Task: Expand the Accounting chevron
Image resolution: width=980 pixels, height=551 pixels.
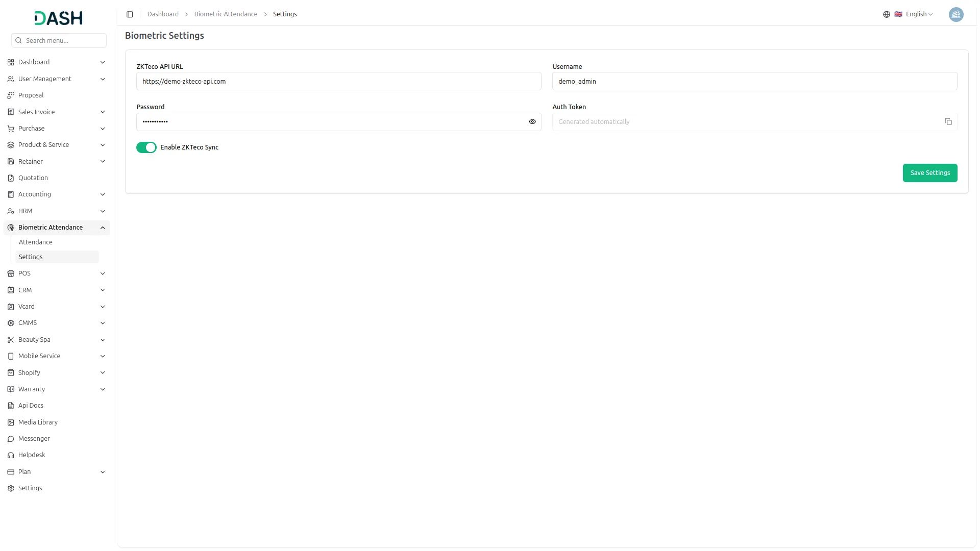Action: click(103, 194)
